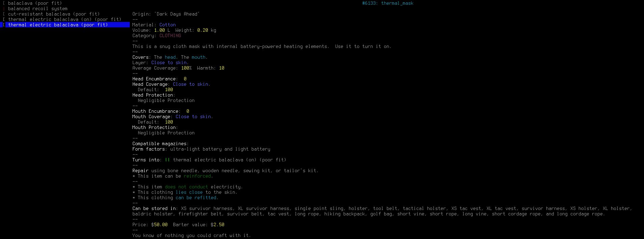
Task: Click the Weight value '0.20'
Action: click(203, 30)
